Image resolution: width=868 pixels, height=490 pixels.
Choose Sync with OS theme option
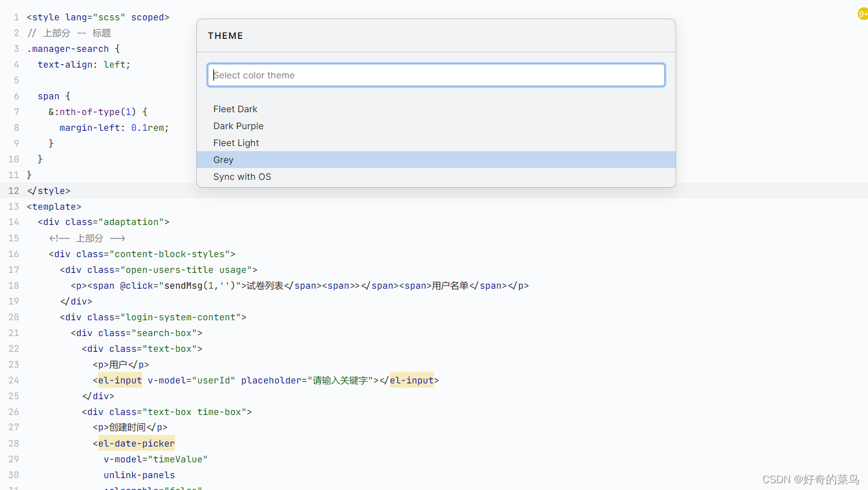coord(242,176)
